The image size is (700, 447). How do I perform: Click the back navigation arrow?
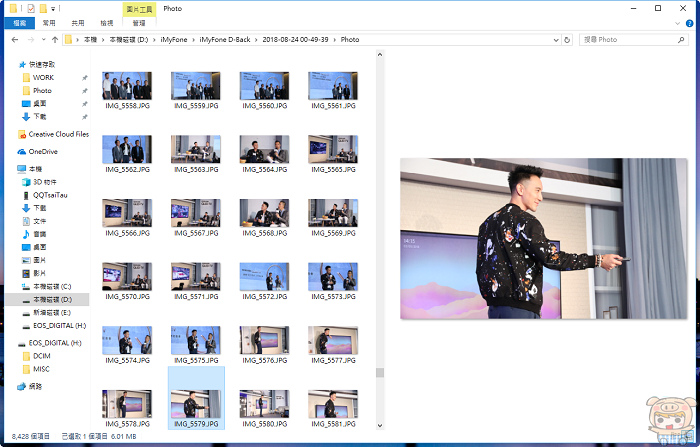tap(12, 40)
